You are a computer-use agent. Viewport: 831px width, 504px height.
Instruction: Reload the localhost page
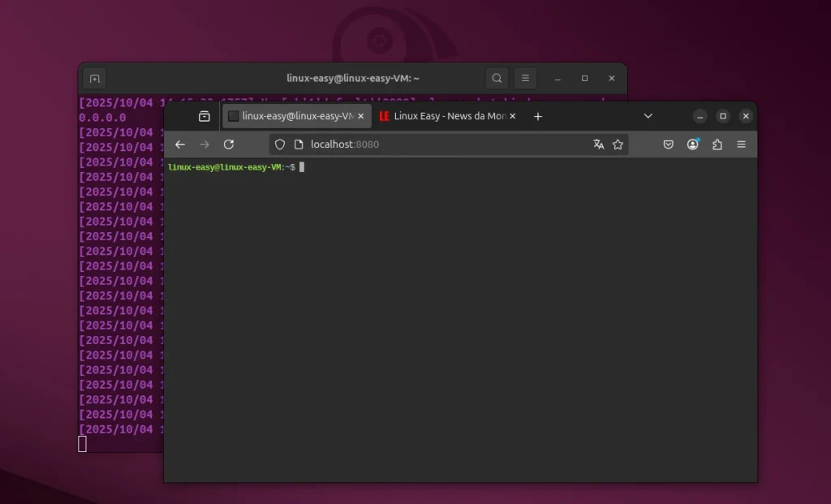[229, 144]
